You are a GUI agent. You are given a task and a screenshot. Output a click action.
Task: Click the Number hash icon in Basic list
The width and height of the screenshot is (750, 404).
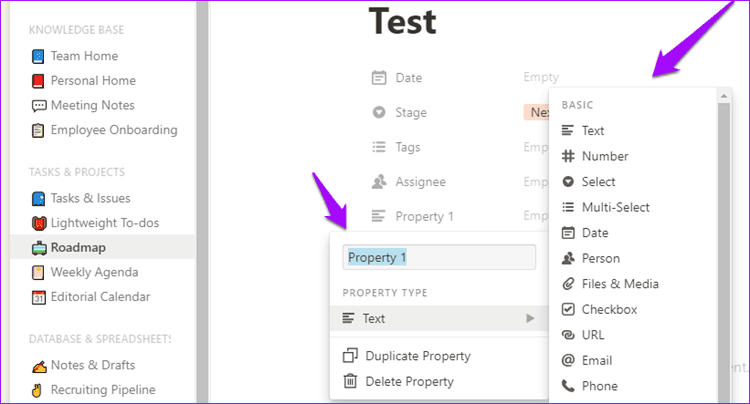[x=568, y=156]
